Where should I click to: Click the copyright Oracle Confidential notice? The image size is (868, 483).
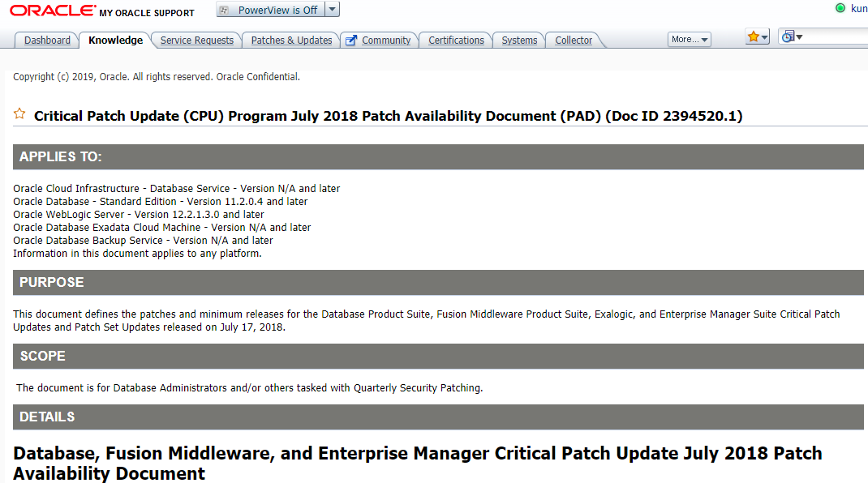tap(157, 77)
